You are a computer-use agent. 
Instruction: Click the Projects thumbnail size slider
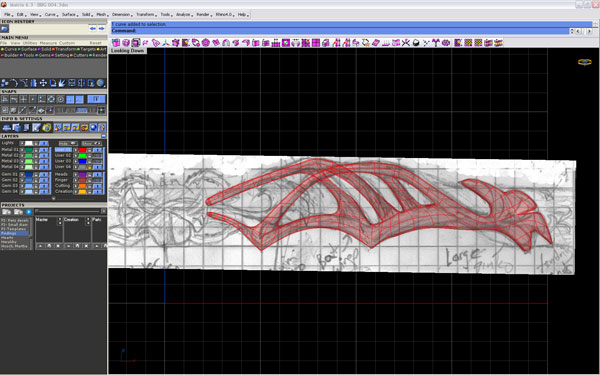68,212
